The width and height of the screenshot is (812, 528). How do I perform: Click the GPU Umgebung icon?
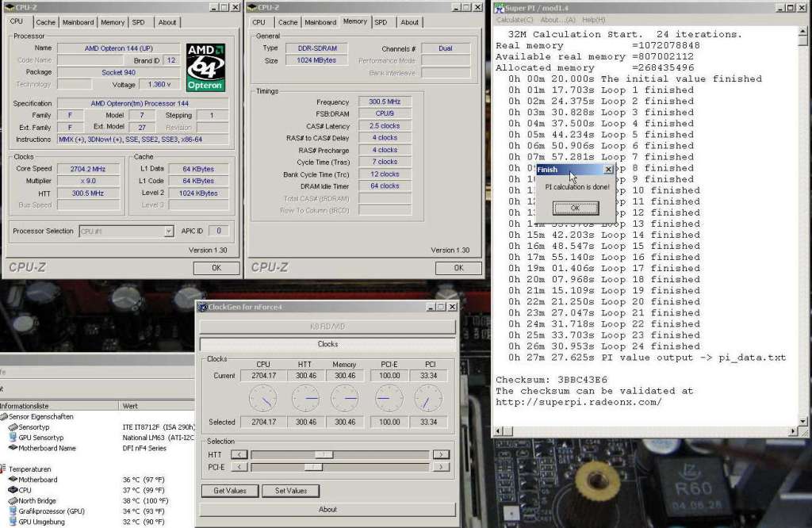[x=13, y=522]
